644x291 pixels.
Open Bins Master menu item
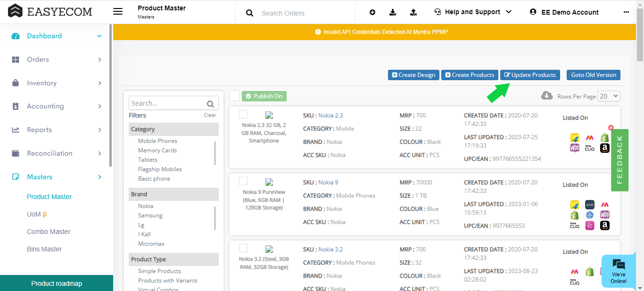point(44,249)
